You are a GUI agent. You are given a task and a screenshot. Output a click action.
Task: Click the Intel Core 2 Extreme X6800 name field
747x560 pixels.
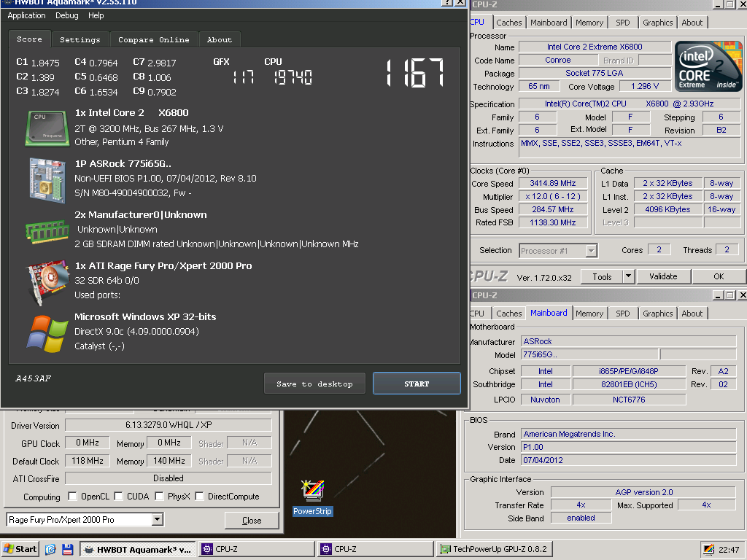pyautogui.click(x=595, y=47)
